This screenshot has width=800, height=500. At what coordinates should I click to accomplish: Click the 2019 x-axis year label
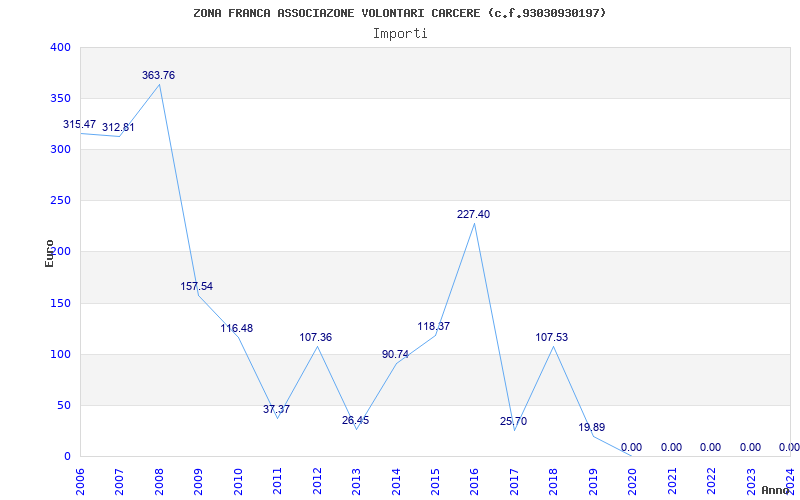point(593,481)
